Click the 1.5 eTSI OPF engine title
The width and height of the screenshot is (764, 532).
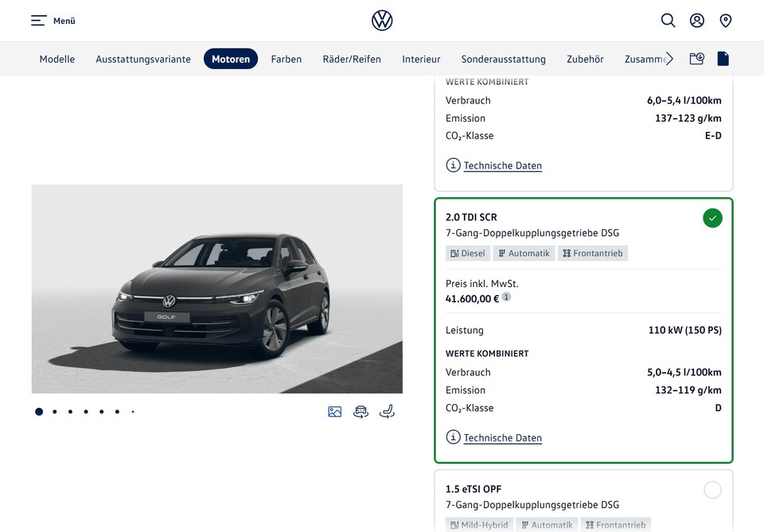coord(473,489)
